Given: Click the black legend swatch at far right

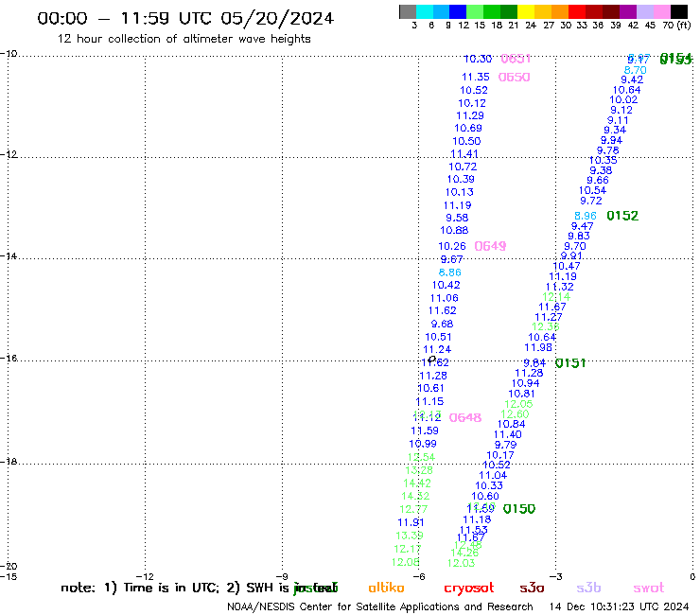Looking at the screenshot, I should (679, 11).
